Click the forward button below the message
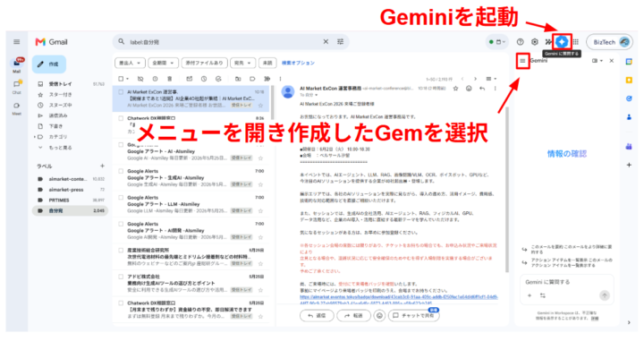This screenshot has width=644, height=350. click(x=353, y=315)
